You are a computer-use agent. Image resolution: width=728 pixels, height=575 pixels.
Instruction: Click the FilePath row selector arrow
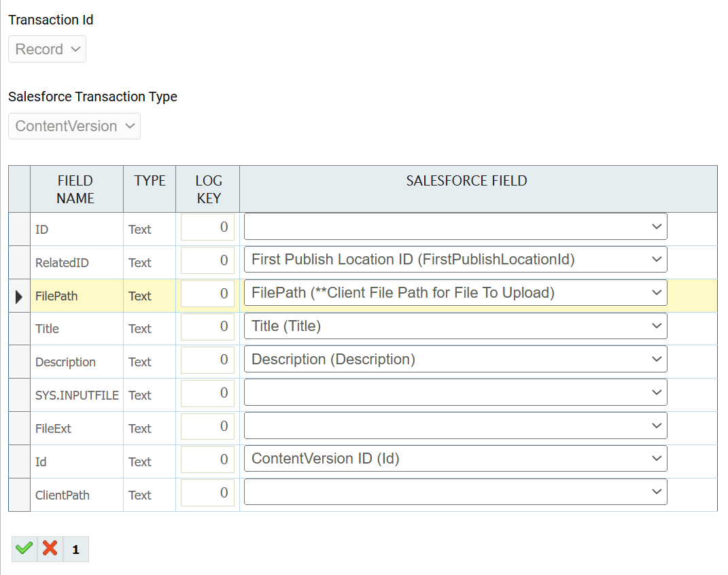[19, 296]
